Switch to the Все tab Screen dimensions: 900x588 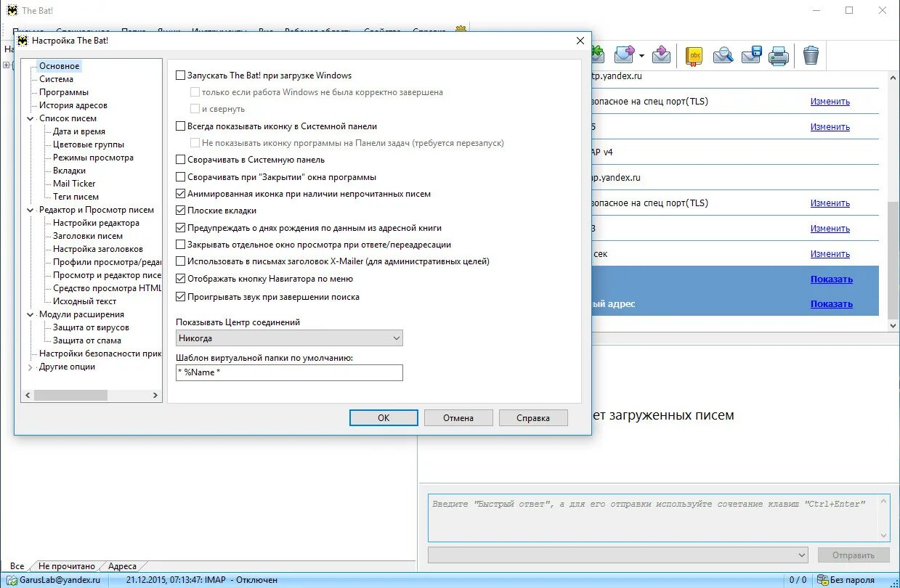[17, 566]
